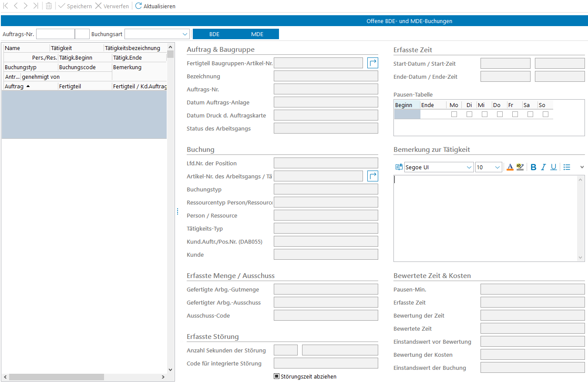588x382 pixels.
Task: Tick the Fr checkbox in Pausen-Tabelle
Action: pos(515,114)
